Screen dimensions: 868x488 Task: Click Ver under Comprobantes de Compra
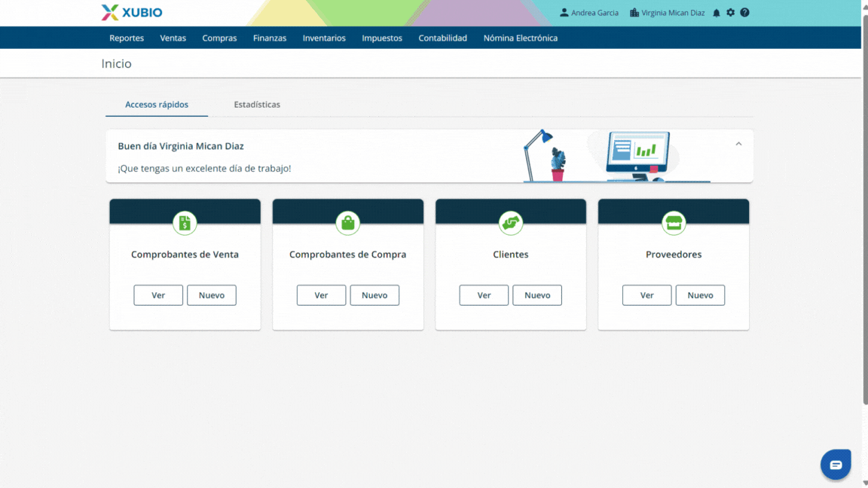click(x=321, y=295)
